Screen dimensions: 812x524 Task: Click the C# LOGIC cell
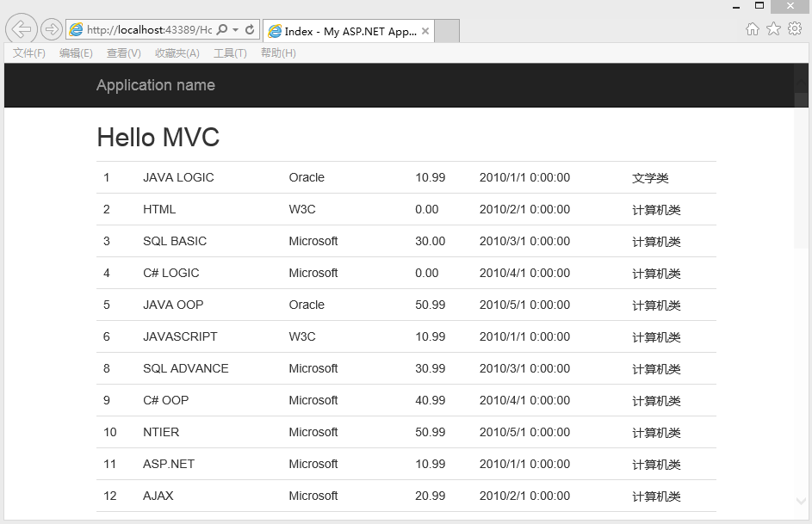pyautogui.click(x=170, y=273)
